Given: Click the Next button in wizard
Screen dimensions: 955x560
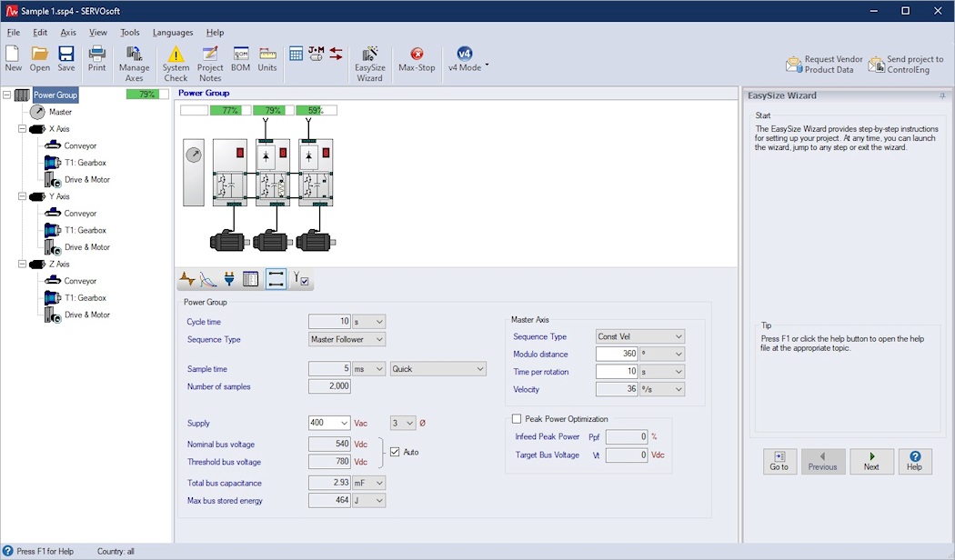Looking at the screenshot, I should tap(871, 461).
